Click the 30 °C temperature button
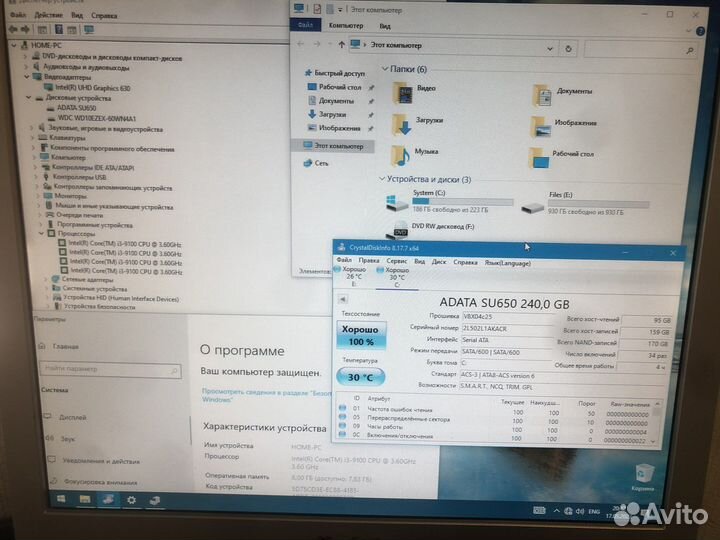This screenshot has height=540, width=720. click(x=360, y=377)
